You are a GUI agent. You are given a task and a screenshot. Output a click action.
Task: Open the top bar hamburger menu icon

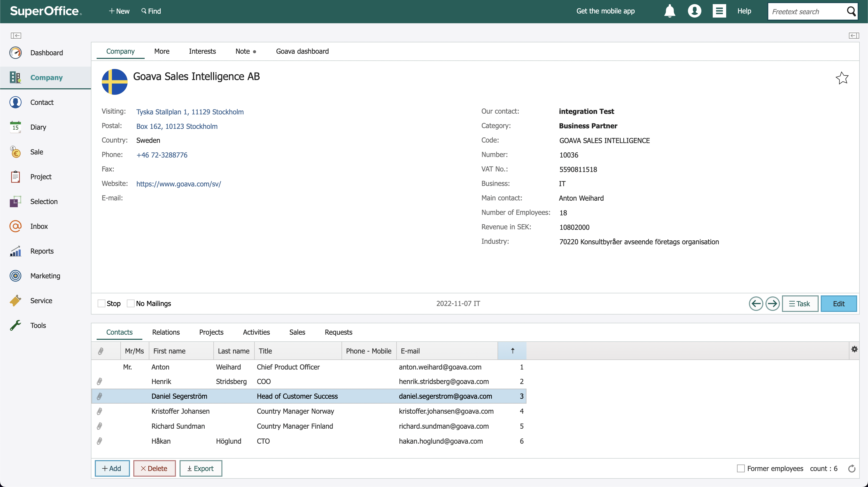[719, 11]
